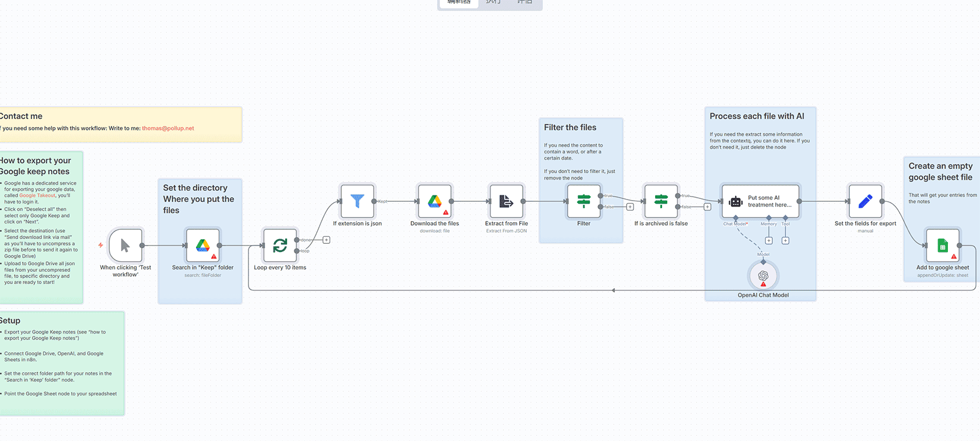Click plus on 'If is archived' false output
Viewport: 980px width, 441px height.
pos(708,207)
